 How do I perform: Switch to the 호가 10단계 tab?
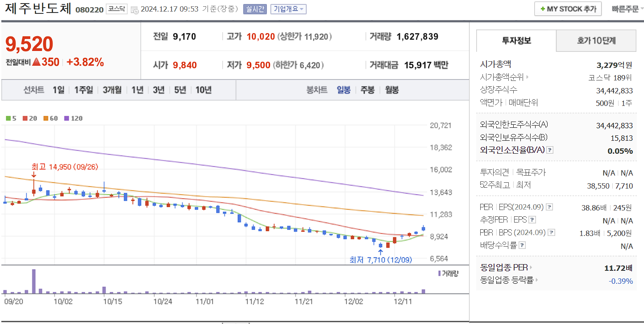[596, 40]
